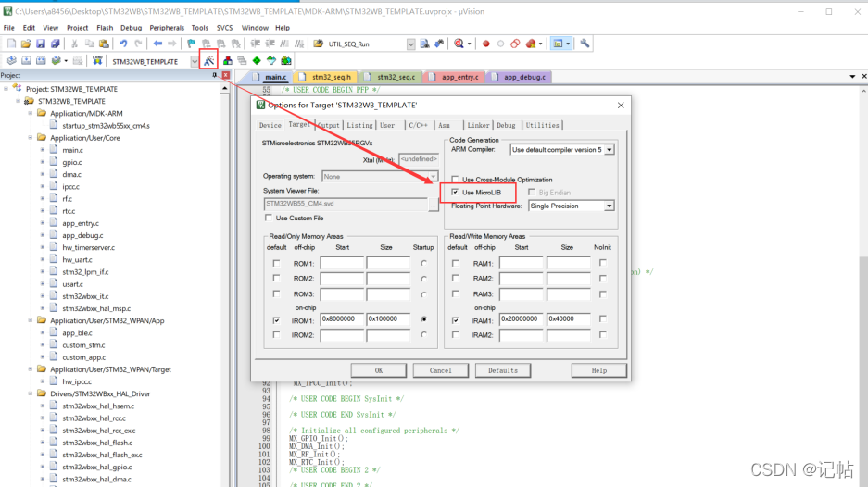Open the Flash menu
Screen dimensions: 868x487
(105, 28)
